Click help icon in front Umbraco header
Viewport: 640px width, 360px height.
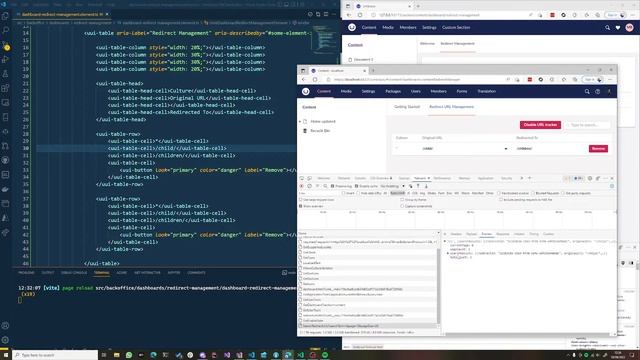point(598,92)
